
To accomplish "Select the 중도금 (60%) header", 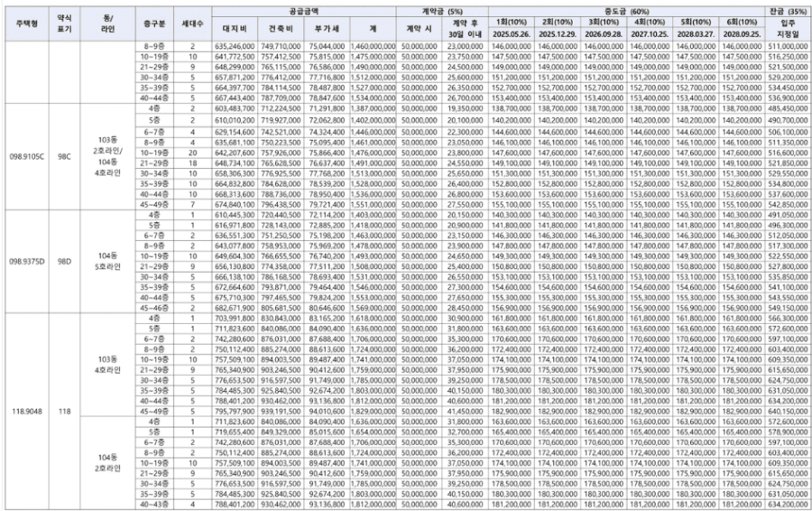I will tap(627, 12).
